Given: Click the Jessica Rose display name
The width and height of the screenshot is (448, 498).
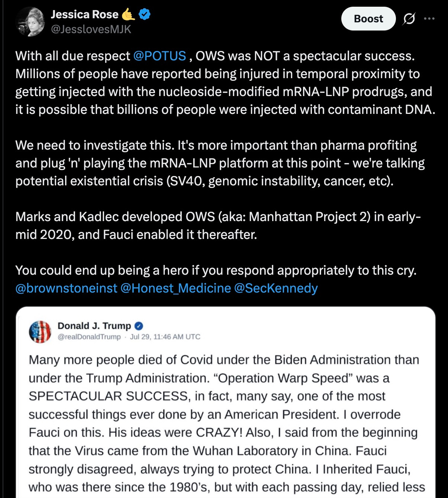Looking at the screenshot, I should click(84, 14).
